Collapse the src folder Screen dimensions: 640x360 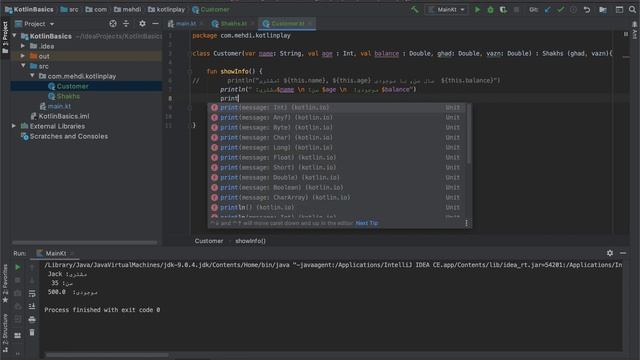click(x=23, y=66)
